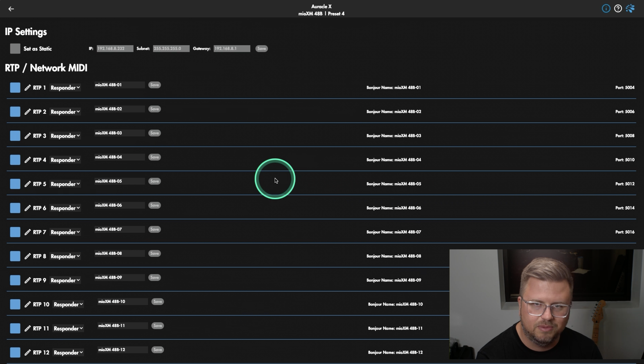This screenshot has width=644, height=364.
Task: Click Save next to mioXM 48B-04
Action: coord(155,157)
